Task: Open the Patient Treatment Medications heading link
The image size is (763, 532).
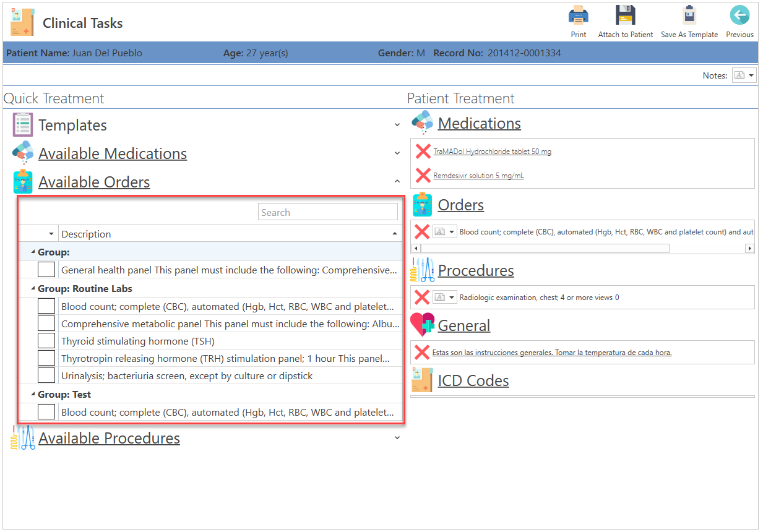Action: (479, 123)
